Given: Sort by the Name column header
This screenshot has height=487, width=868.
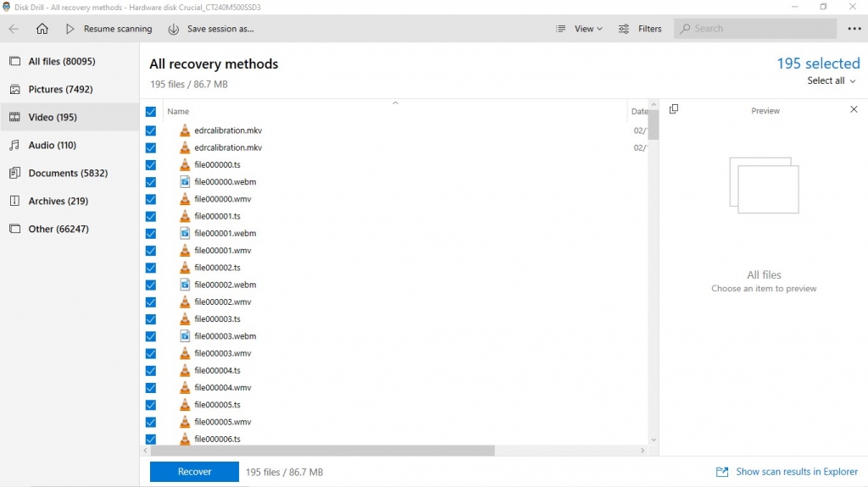Looking at the screenshot, I should [178, 111].
